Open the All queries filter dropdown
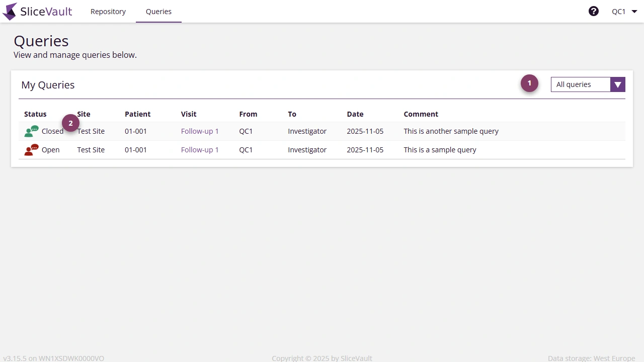Screen dimensions: 644x362 pyautogui.click(x=581, y=84)
